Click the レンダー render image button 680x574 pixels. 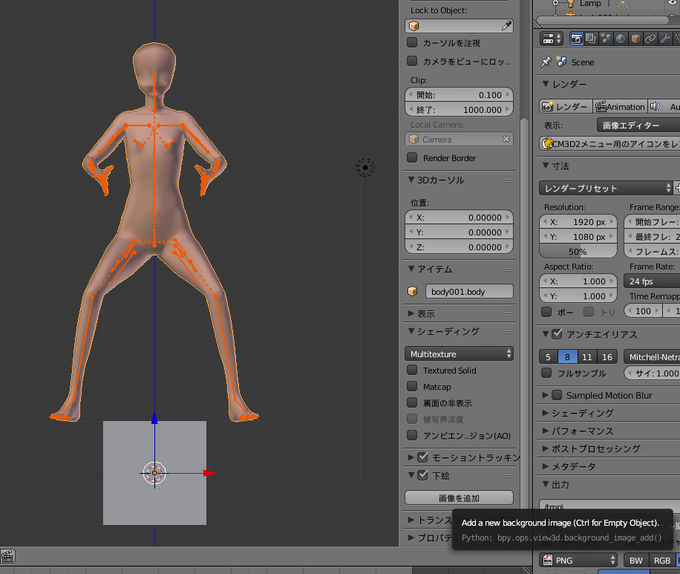(x=566, y=106)
